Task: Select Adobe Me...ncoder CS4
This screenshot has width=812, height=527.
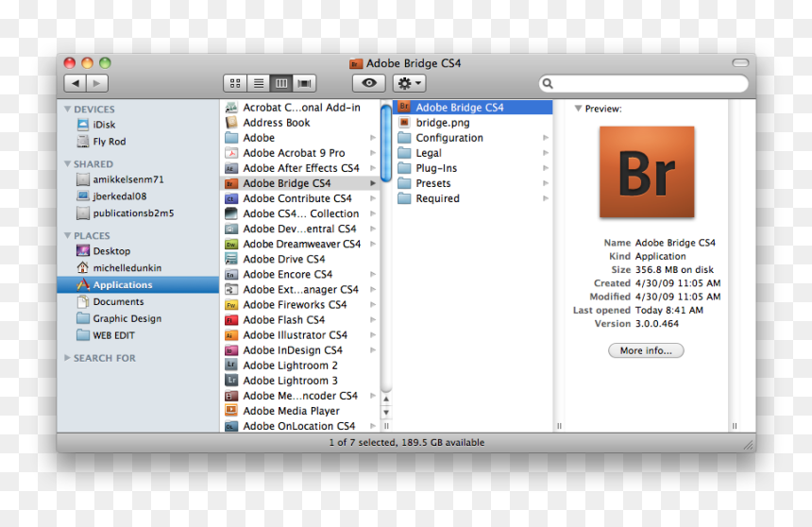Action: [300, 396]
